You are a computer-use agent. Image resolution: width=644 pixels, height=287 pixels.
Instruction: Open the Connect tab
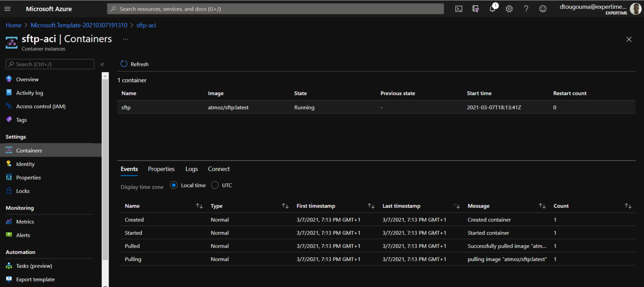pos(218,169)
